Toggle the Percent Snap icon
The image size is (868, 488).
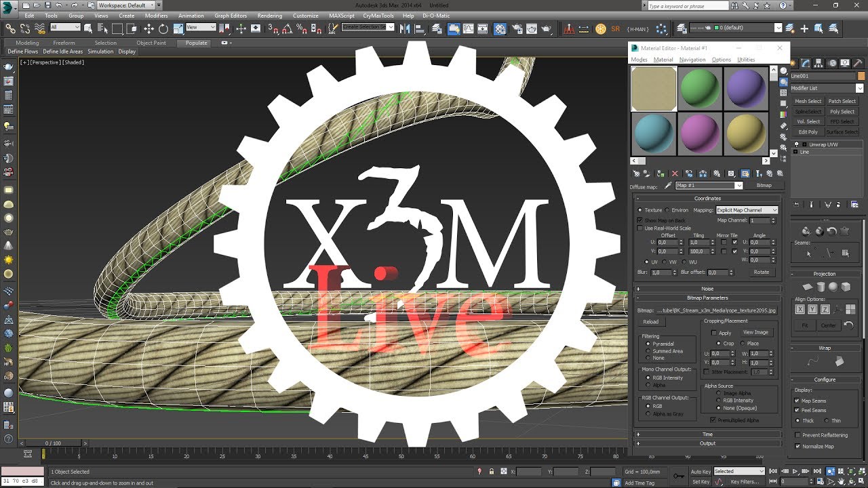pos(300,28)
